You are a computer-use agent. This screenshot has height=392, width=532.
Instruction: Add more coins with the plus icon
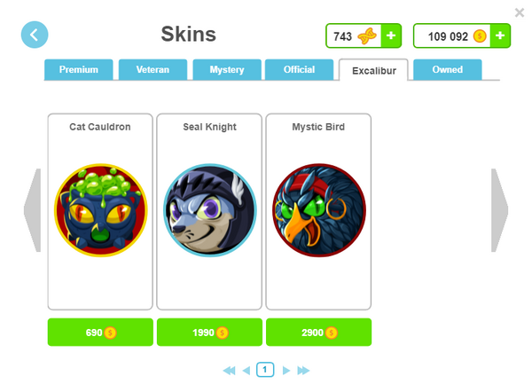(x=500, y=35)
